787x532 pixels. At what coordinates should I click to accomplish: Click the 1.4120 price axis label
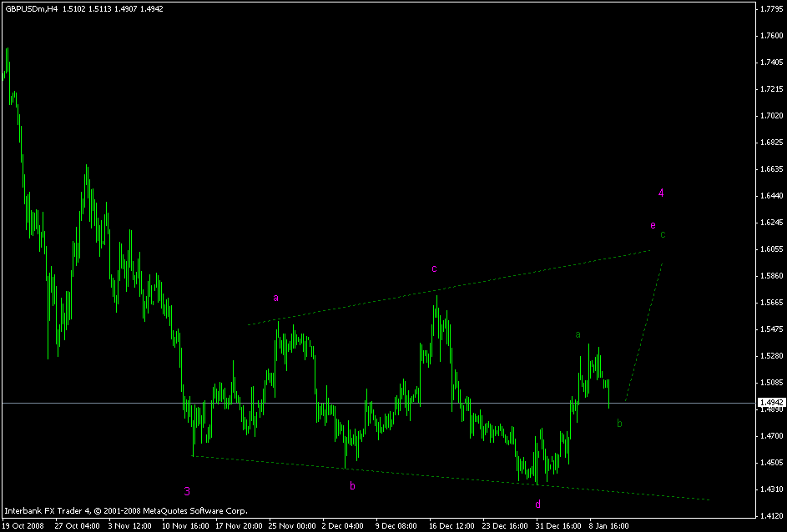pos(771,515)
